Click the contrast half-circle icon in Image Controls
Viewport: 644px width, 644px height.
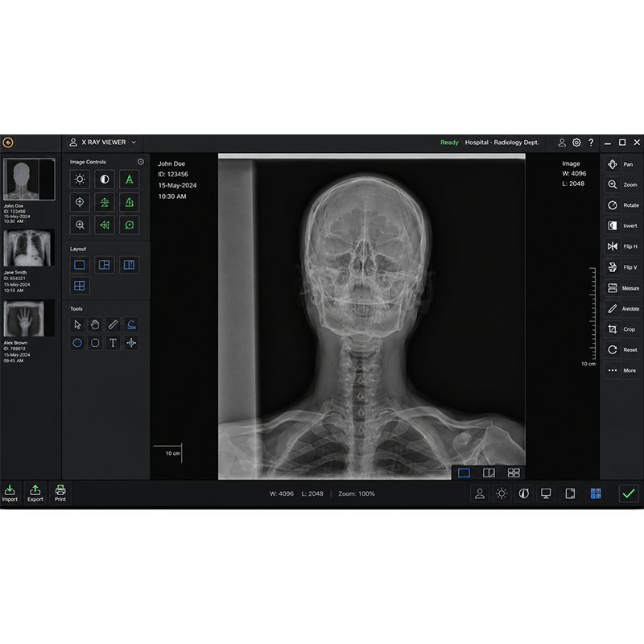pos(105,179)
